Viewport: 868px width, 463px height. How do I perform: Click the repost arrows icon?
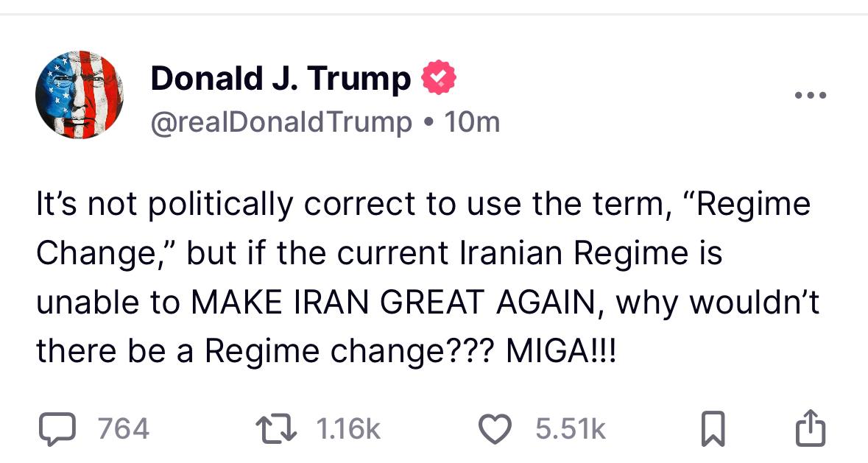278,428
